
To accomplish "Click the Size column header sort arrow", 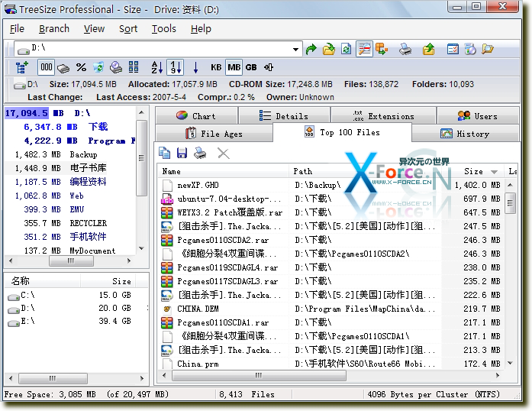I will click(494, 172).
